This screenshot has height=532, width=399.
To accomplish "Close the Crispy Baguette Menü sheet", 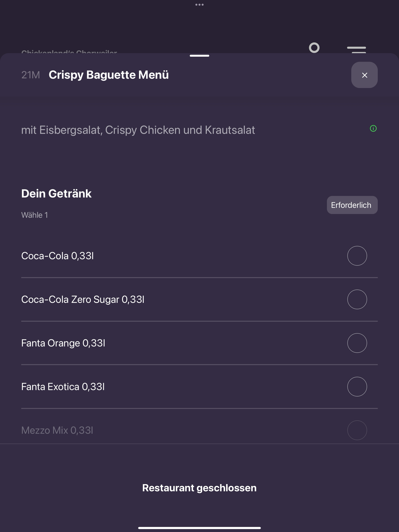I will click(364, 75).
